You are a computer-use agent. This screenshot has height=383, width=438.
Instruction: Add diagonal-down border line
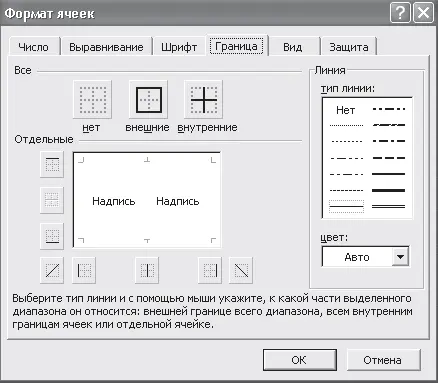241,270
